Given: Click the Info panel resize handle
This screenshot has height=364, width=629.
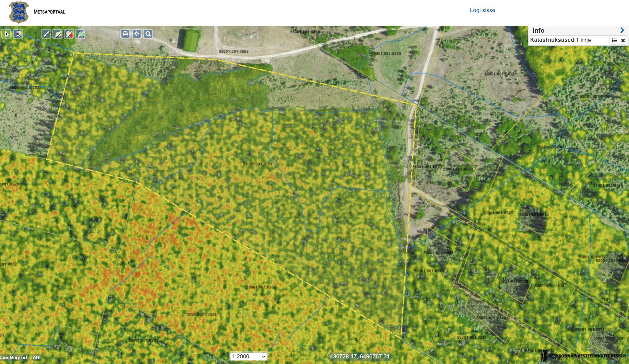Looking at the screenshot, I should point(525,36).
